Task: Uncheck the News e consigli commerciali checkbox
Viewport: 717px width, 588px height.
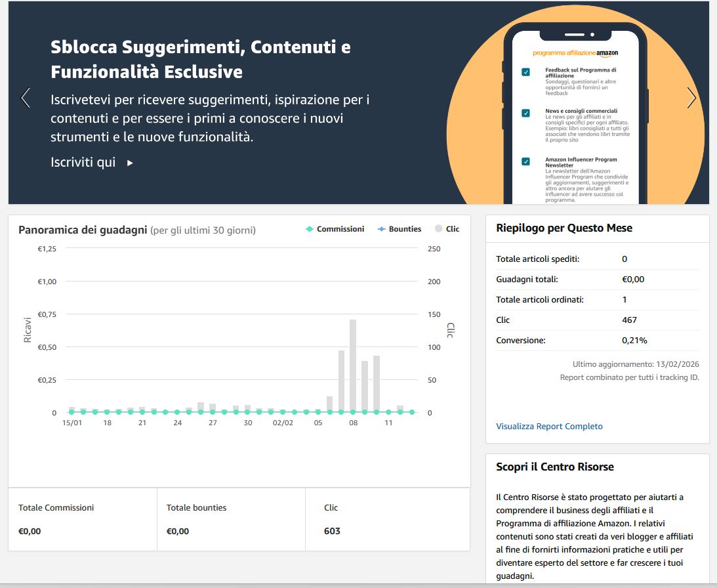Action: point(525,112)
